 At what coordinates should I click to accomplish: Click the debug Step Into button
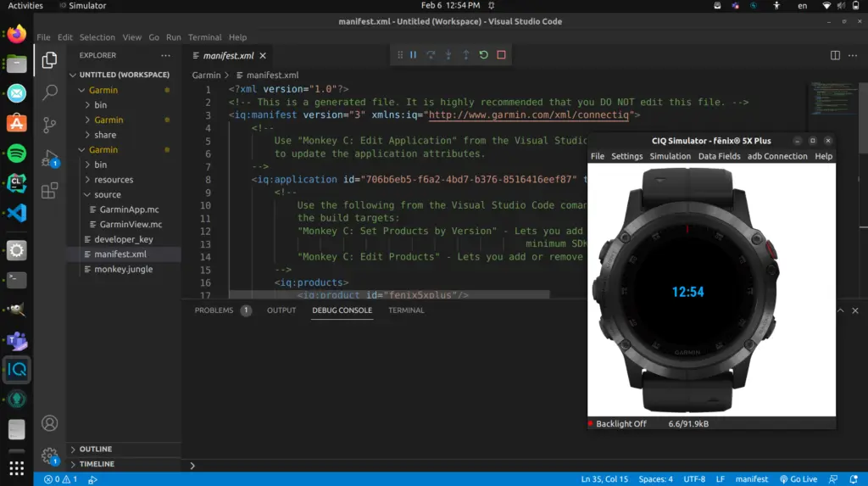click(x=448, y=55)
